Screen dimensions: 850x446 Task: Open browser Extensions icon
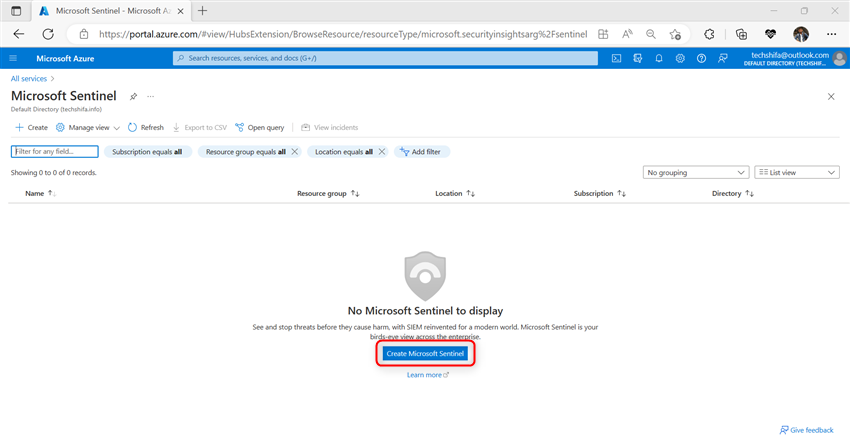point(709,34)
